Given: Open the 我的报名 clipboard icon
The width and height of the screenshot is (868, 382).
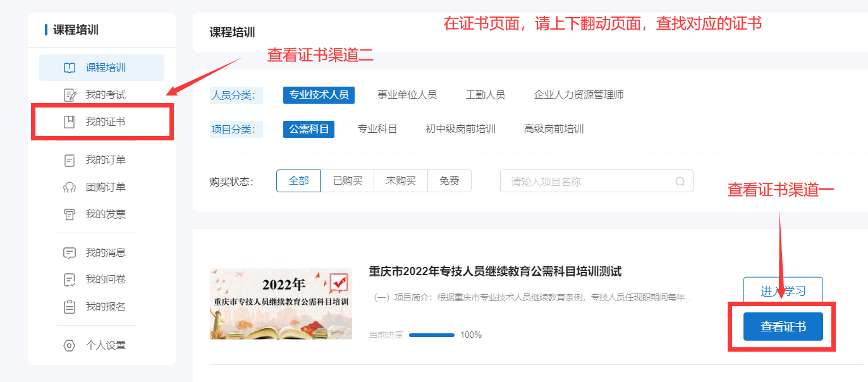Looking at the screenshot, I should 70,307.
